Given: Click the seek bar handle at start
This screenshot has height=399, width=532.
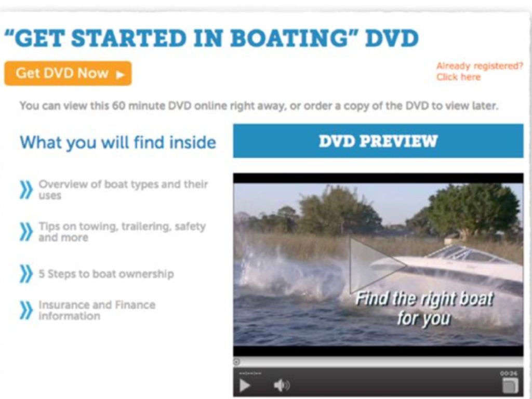Looking at the screenshot, I should 237,362.
